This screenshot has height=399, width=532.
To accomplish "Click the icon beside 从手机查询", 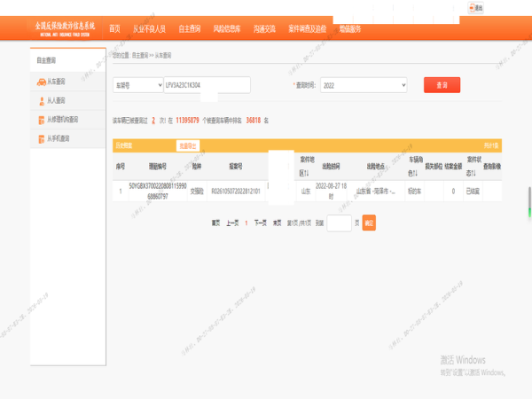I will click(42, 139).
